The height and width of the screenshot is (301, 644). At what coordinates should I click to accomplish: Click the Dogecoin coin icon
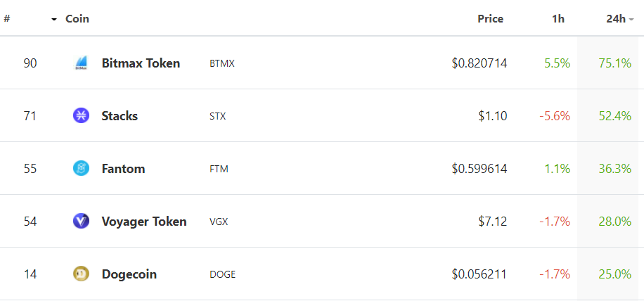[x=82, y=274]
